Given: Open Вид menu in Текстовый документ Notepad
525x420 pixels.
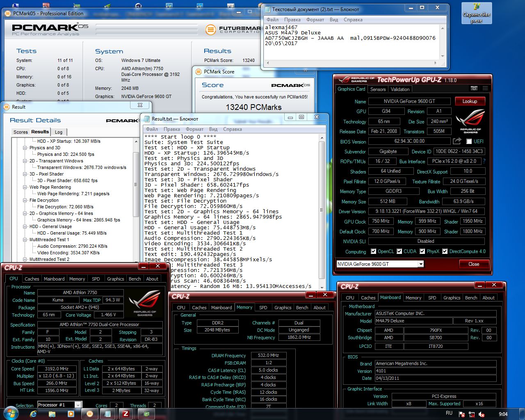Looking at the screenshot, I should pos(334,20).
